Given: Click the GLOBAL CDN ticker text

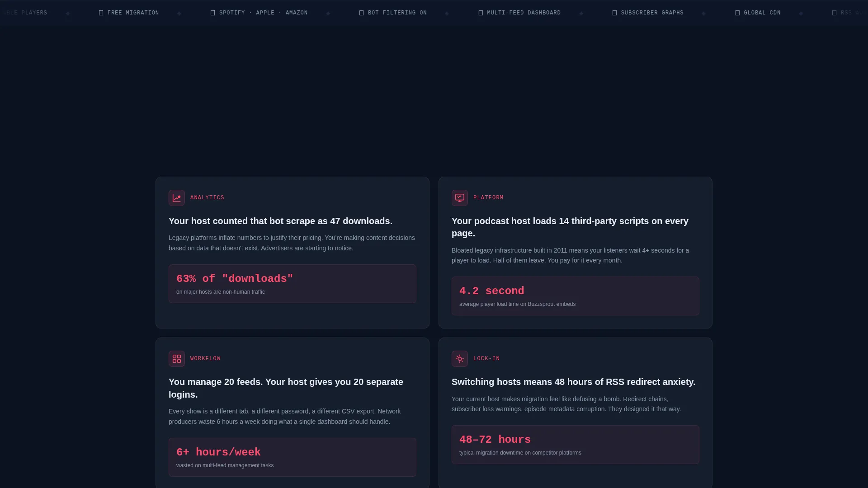Looking at the screenshot, I should pos(762,13).
